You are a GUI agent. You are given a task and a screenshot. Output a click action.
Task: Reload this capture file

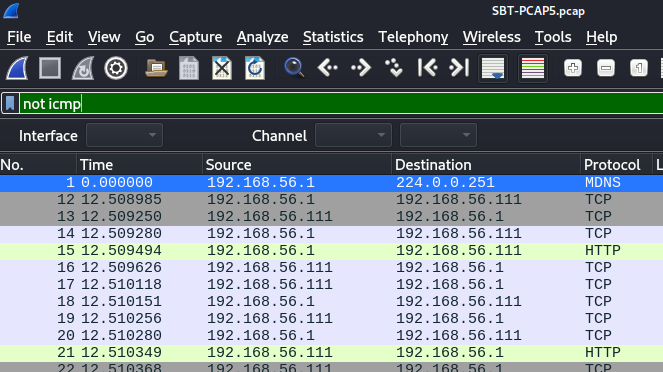(x=255, y=68)
